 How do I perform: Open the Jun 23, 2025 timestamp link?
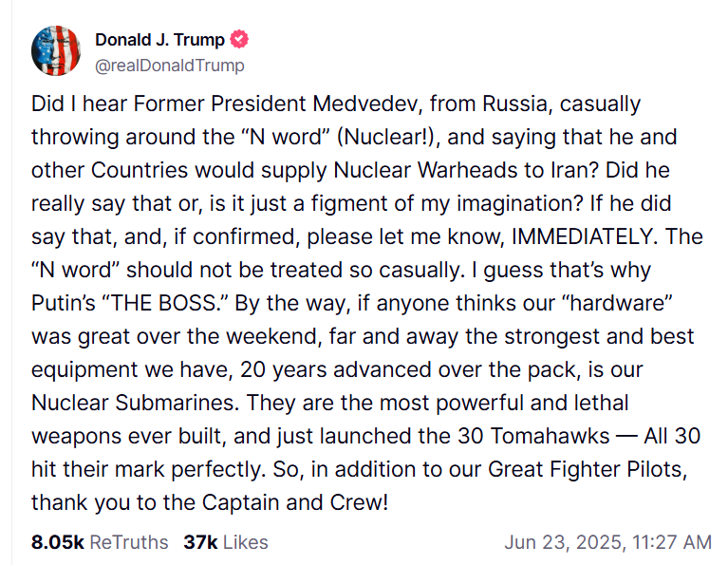tap(562, 542)
